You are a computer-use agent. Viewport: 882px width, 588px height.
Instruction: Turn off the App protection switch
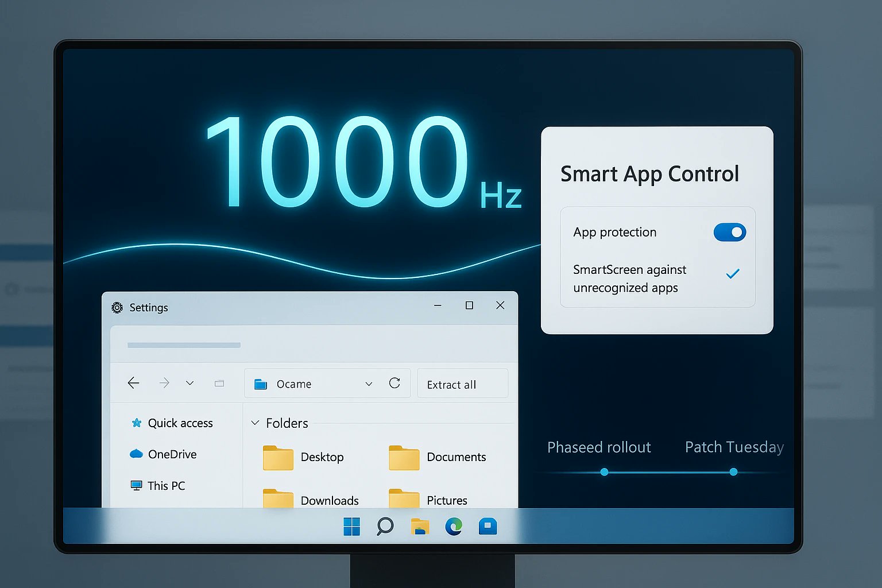[730, 232]
